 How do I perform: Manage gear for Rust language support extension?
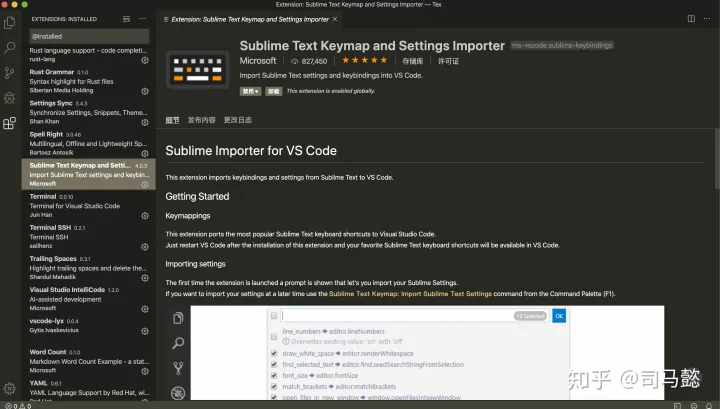pyautogui.click(x=145, y=60)
